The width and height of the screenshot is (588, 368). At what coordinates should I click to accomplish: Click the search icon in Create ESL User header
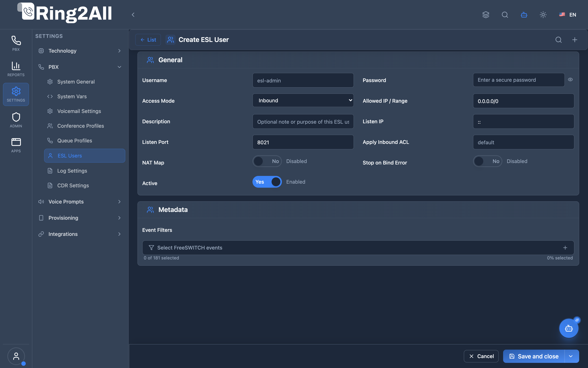pyautogui.click(x=559, y=40)
